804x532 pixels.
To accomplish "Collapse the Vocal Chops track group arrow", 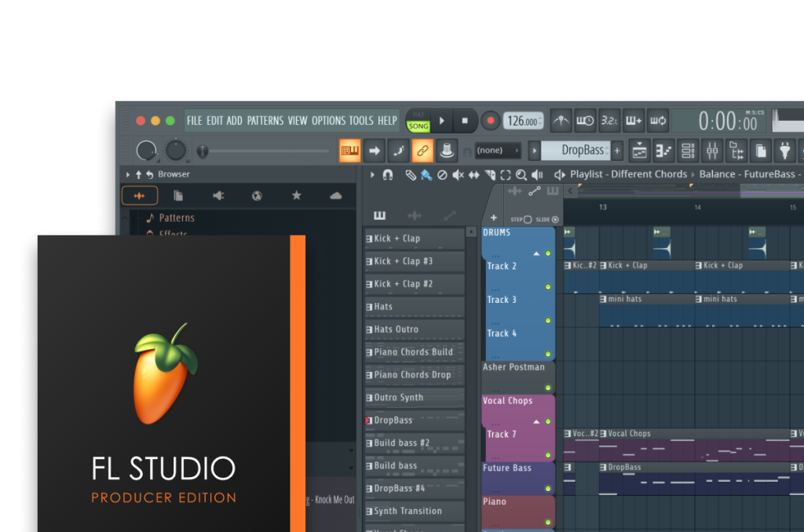I will 537,421.
